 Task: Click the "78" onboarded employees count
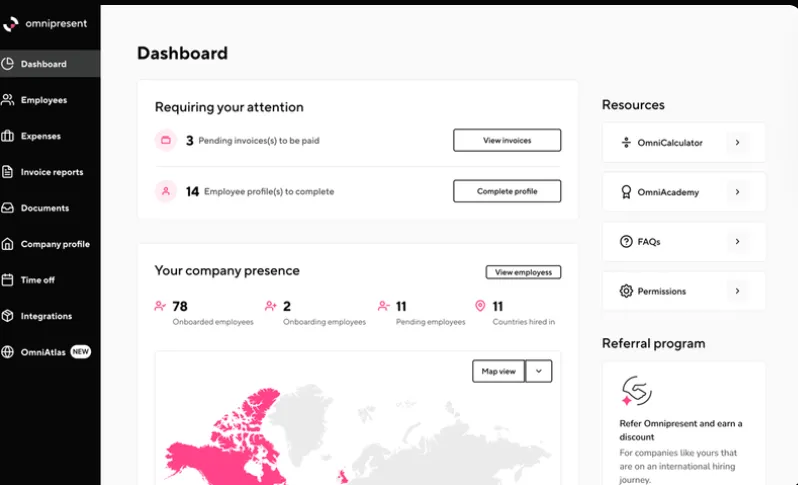180,306
